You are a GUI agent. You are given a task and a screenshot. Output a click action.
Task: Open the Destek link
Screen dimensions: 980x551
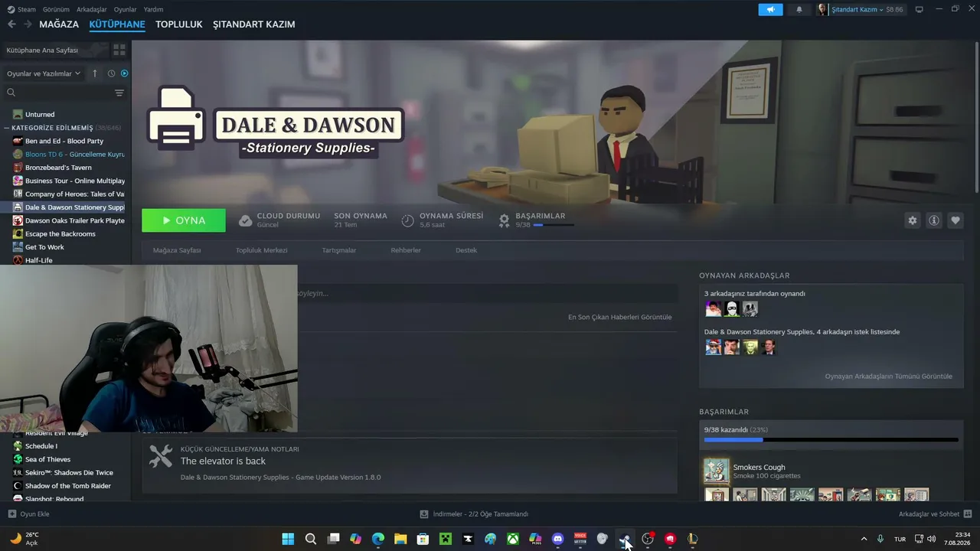click(466, 250)
